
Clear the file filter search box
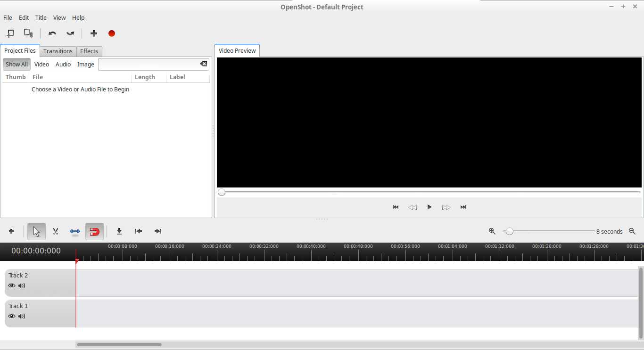click(x=203, y=64)
